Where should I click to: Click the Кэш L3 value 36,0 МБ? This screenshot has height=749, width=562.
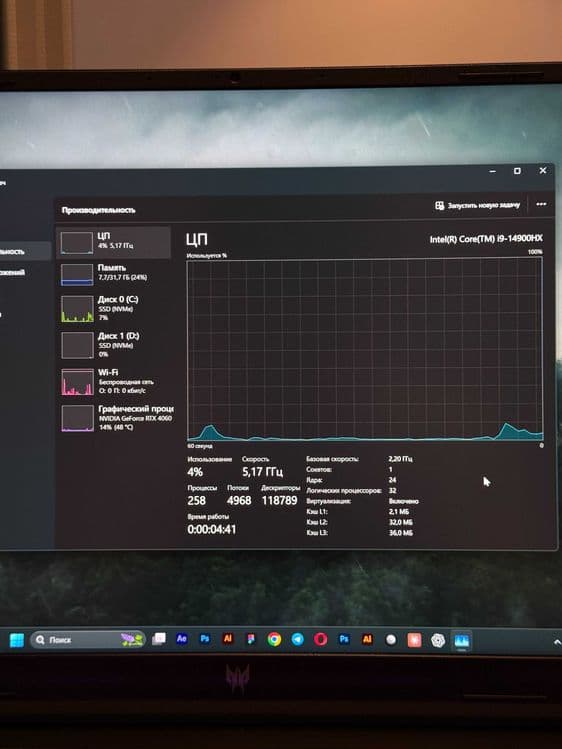pos(401,533)
